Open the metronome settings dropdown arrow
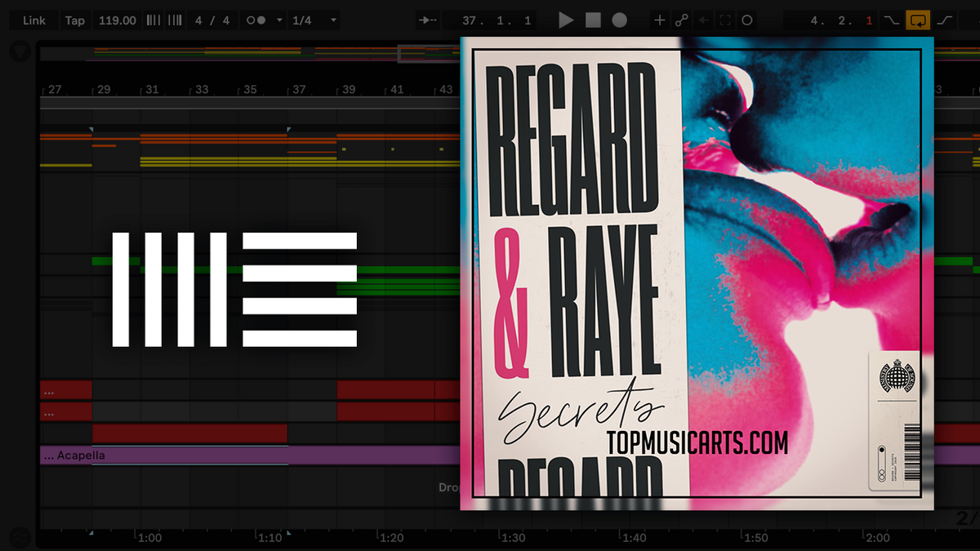980x551 pixels. coord(278,20)
